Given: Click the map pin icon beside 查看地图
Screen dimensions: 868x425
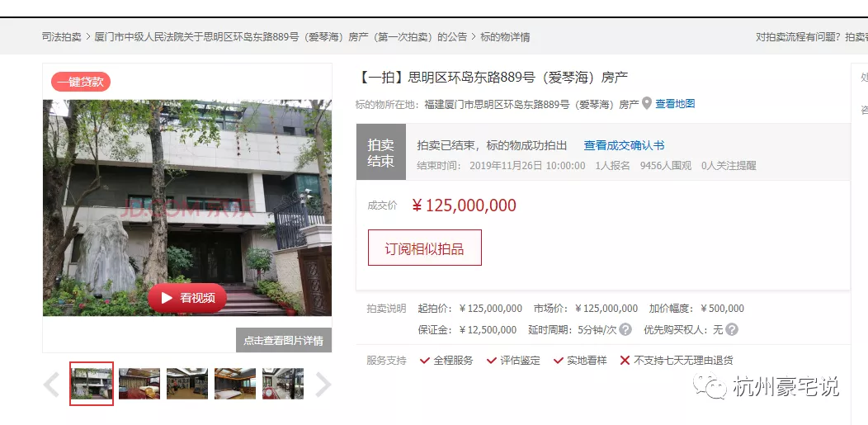Looking at the screenshot, I should click(647, 103).
